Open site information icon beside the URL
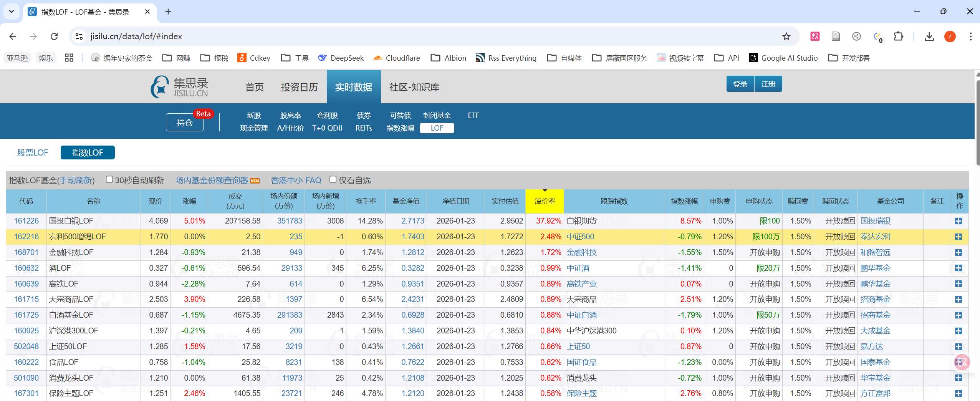980x401 pixels. tap(79, 36)
